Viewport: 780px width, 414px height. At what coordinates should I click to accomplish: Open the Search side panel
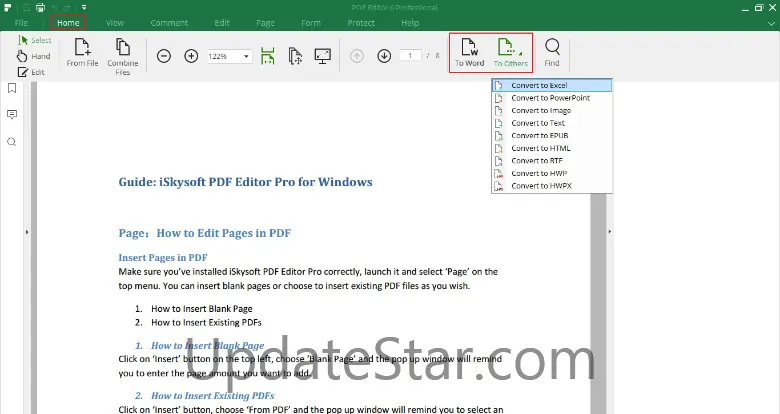click(12, 142)
